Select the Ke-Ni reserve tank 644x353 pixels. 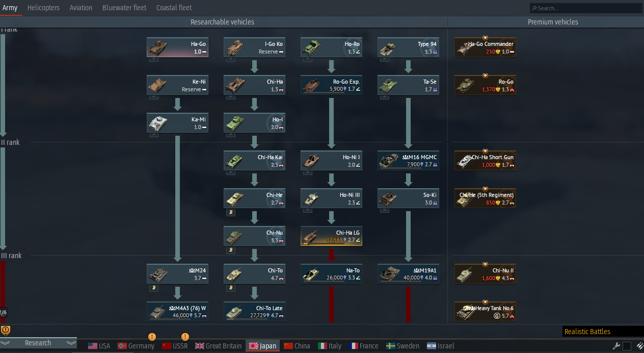pyautogui.click(x=177, y=85)
